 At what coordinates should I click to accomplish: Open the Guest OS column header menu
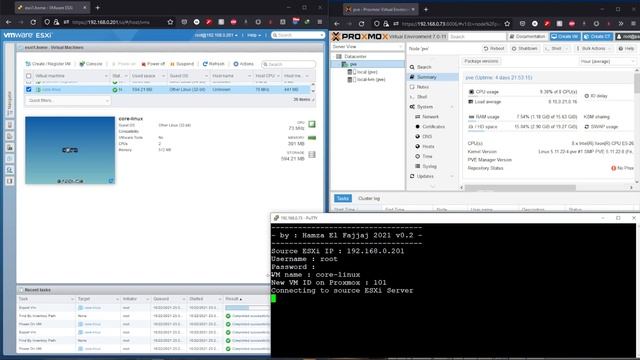[206, 76]
